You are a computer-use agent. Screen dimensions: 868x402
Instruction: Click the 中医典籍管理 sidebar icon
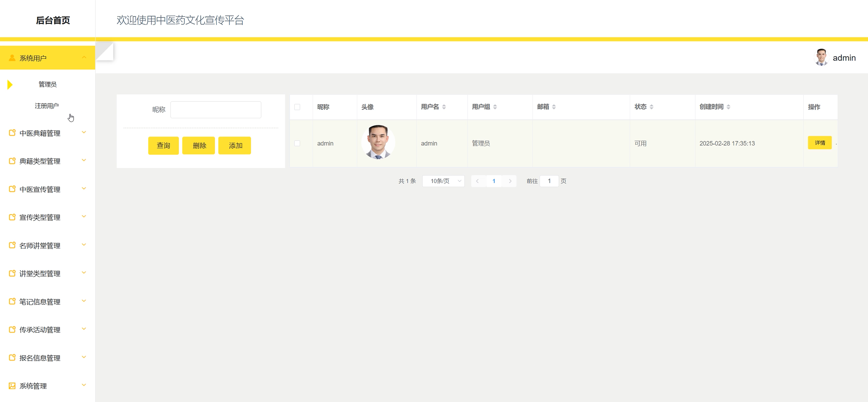tap(12, 133)
